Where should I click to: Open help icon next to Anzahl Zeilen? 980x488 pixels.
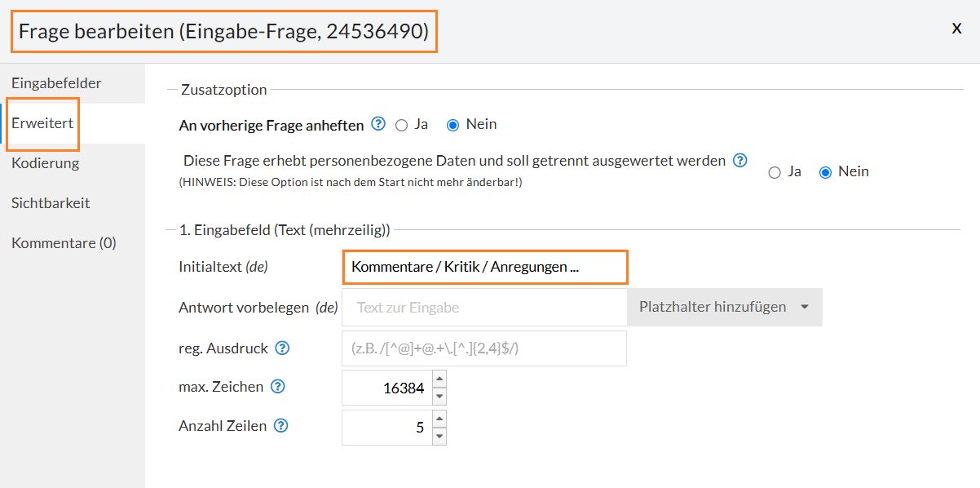click(281, 425)
